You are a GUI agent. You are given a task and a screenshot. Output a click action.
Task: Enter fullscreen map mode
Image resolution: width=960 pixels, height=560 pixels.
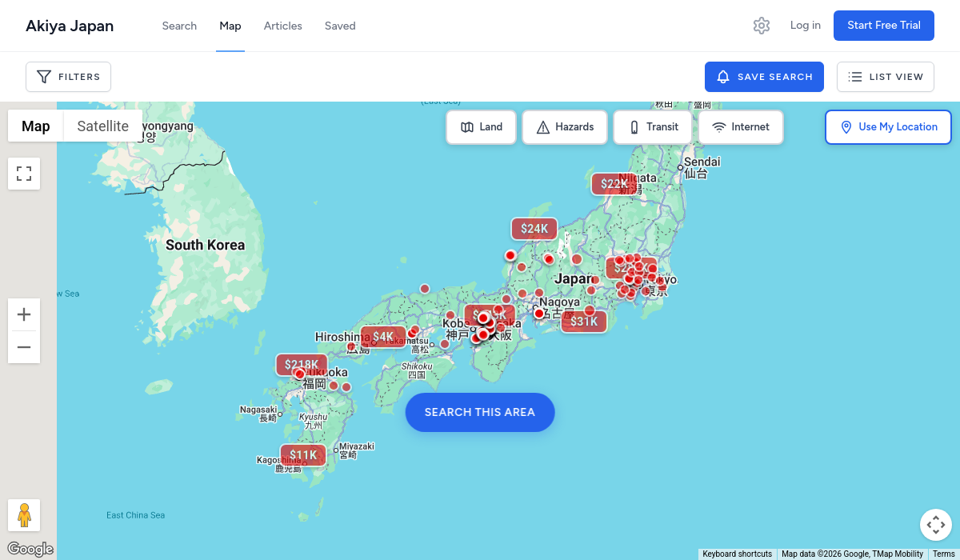24,174
